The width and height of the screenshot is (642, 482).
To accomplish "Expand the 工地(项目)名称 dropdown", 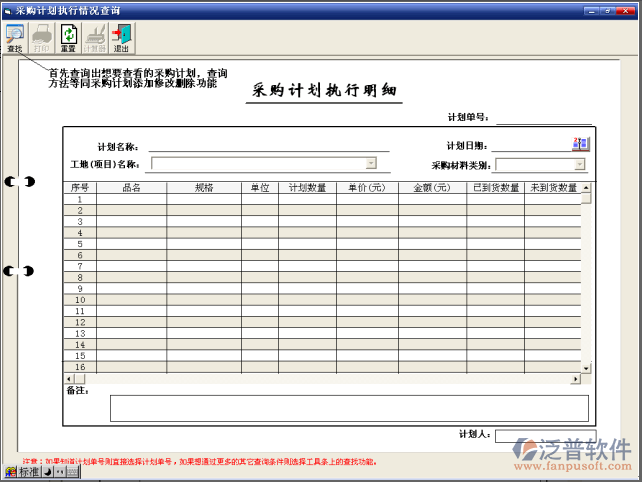I will [x=371, y=163].
